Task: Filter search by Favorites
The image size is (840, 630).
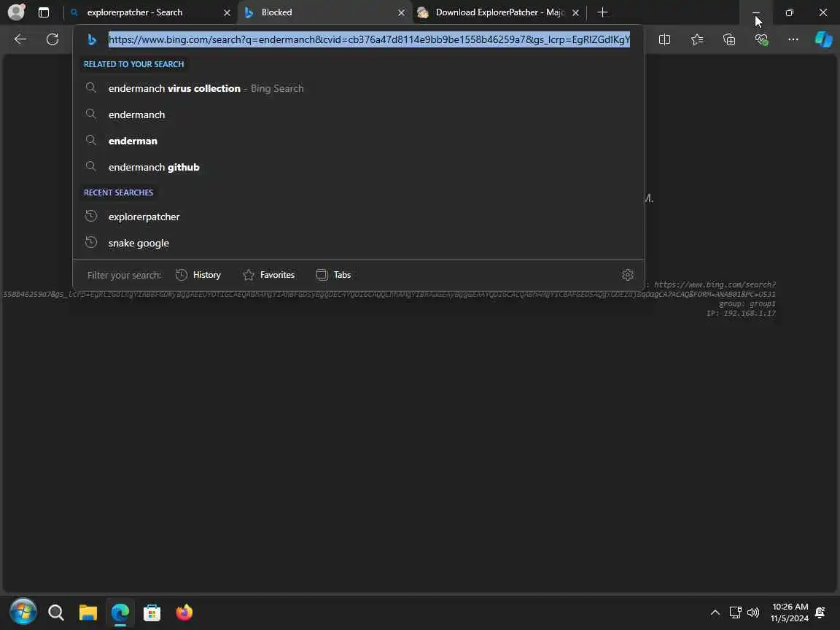Action: click(268, 275)
